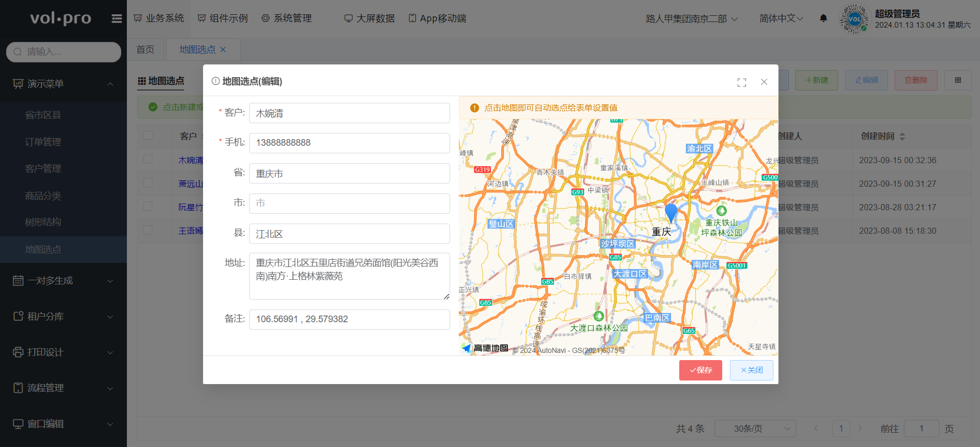Image resolution: width=980 pixels, height=447 pixels.
Task: Go to previous page arrow in pagination
Action: click(816, 429)
